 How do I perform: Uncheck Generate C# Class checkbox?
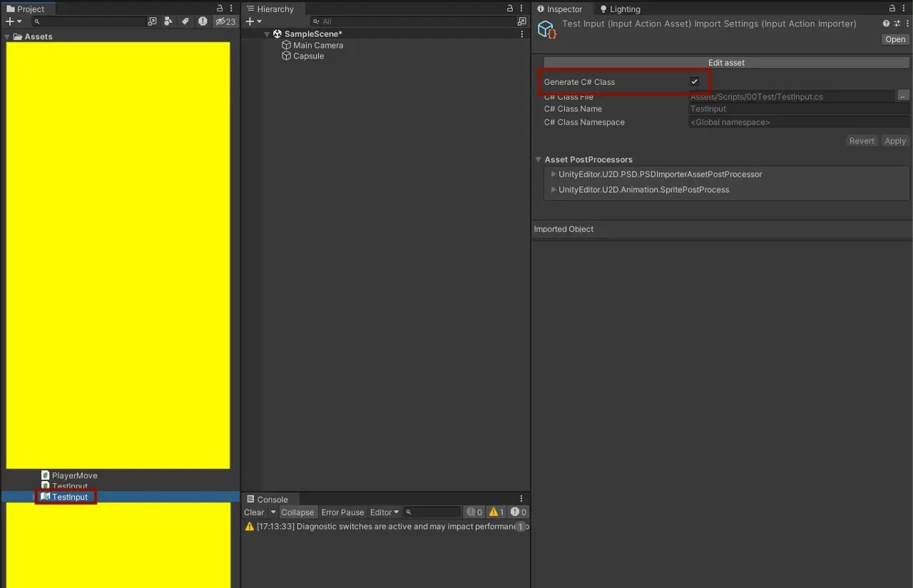click(x=694, y=82)
